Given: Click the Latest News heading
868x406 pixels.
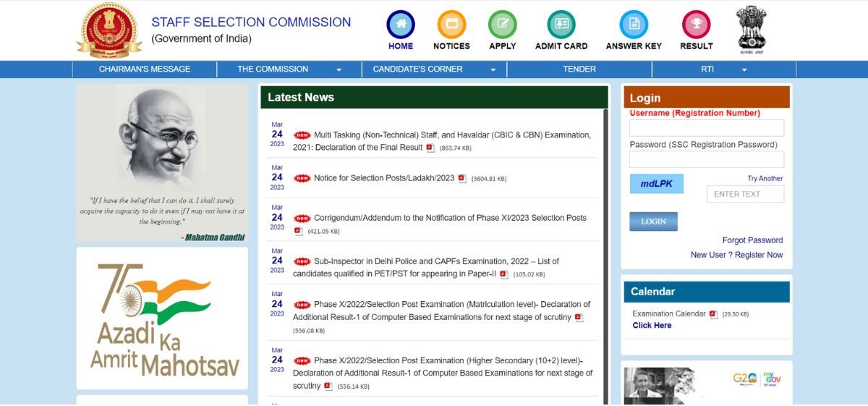Looking at the screenshot, I should point(301,97).
